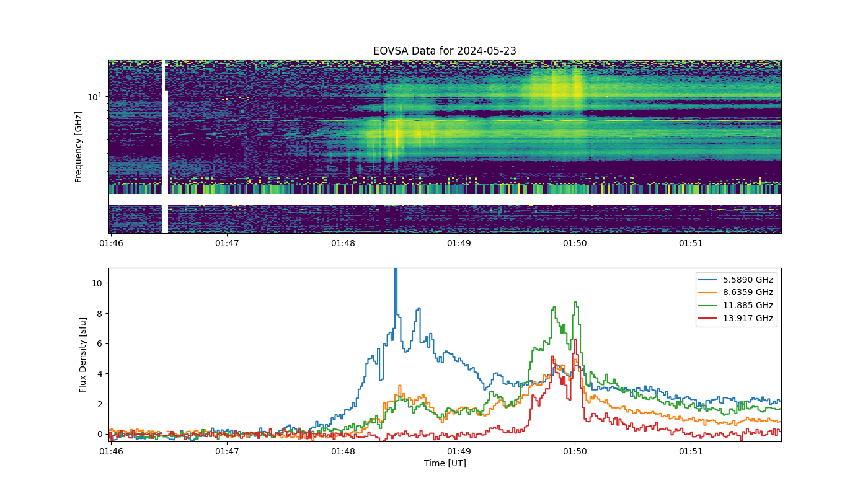Click the flux axis tick value 8
The image size is (868, 496).
99,314
